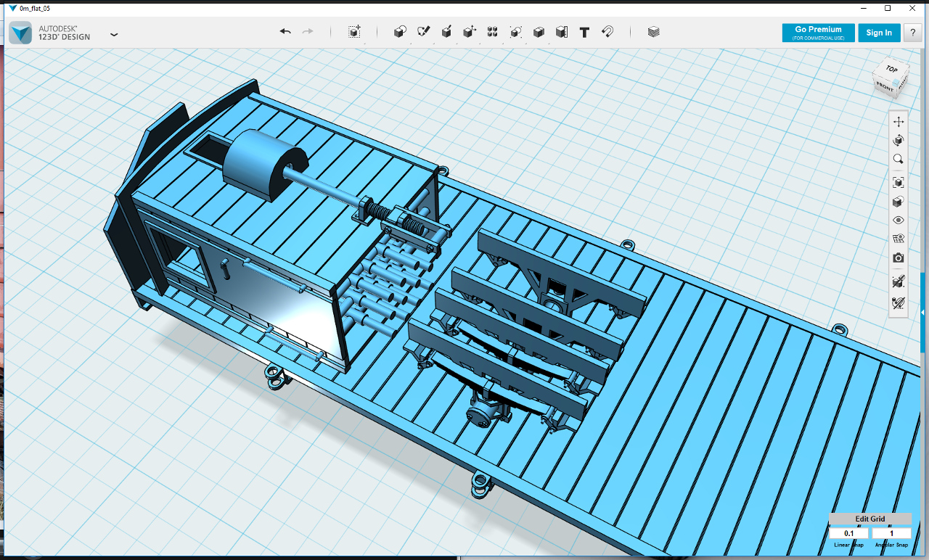Undo the last action with the back arrow

pos(285,32)
